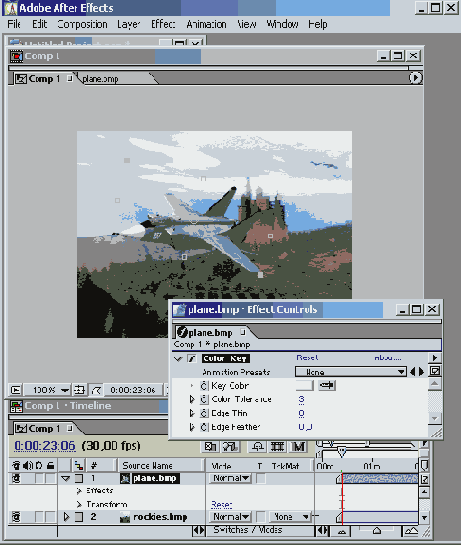The width and height of the screenshot is (461, 545).
Task: Expand the rockies.bmp layer triangle
Action: tap(66, 517)
